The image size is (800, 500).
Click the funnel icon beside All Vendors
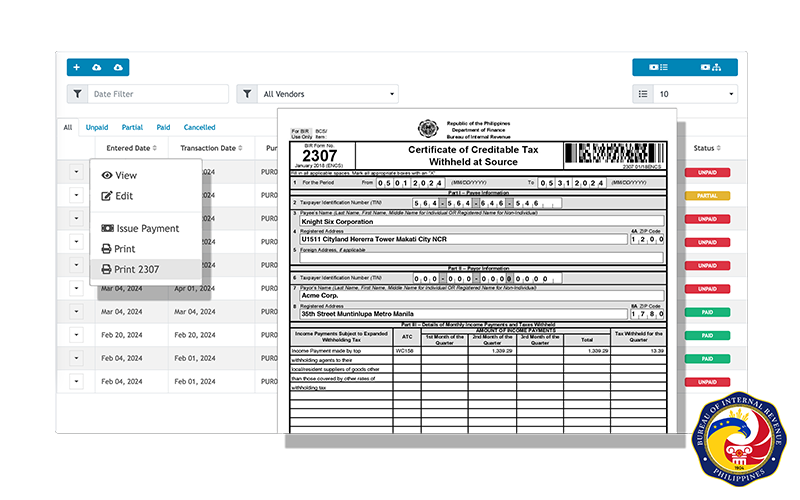pos(247,94)
